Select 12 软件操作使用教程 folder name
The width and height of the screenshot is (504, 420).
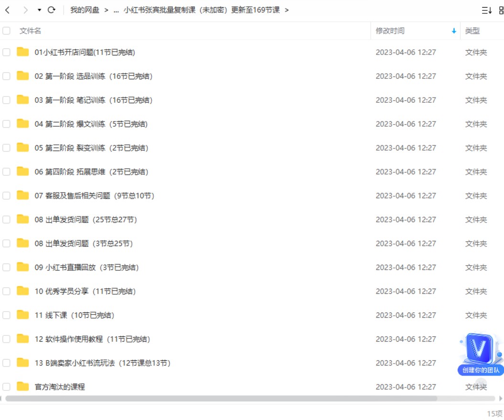(x=93, y=339)
